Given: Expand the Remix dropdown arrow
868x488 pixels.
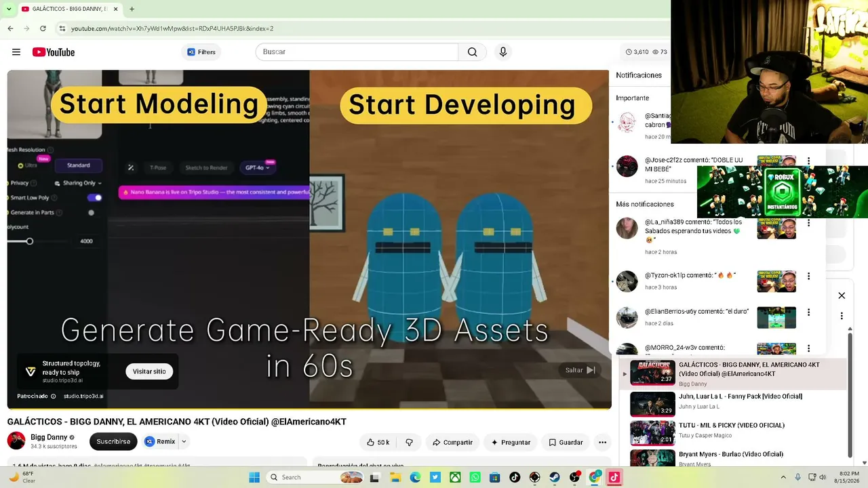Looking at the screenshot, I should tap(184, 441).
